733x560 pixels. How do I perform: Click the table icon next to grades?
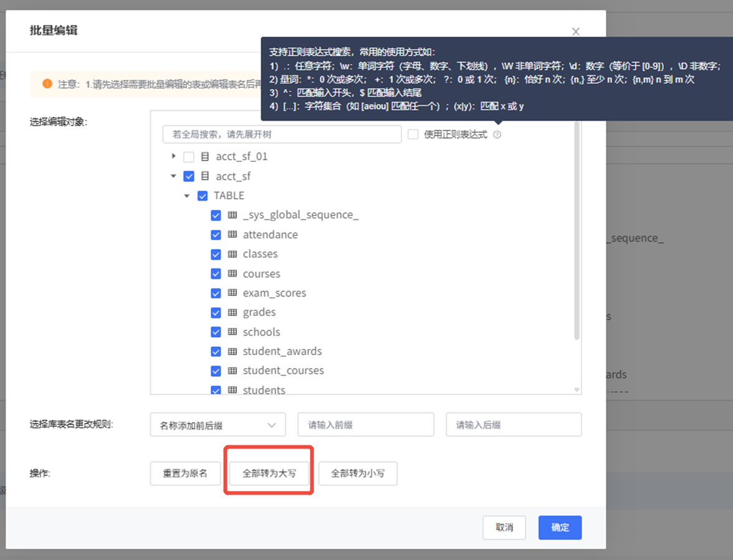pyautogui.click(x=232, y=313)
